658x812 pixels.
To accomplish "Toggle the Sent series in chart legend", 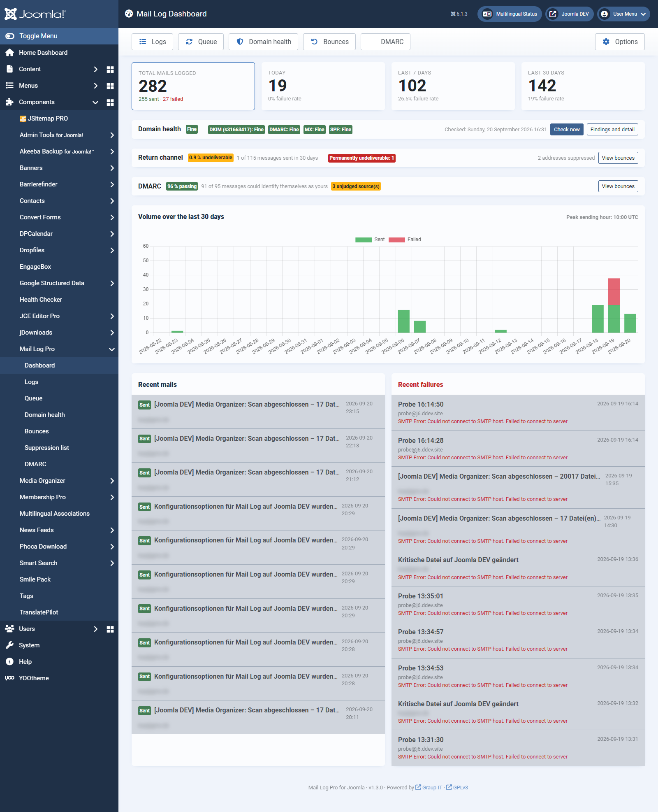I will click(370, 240).
